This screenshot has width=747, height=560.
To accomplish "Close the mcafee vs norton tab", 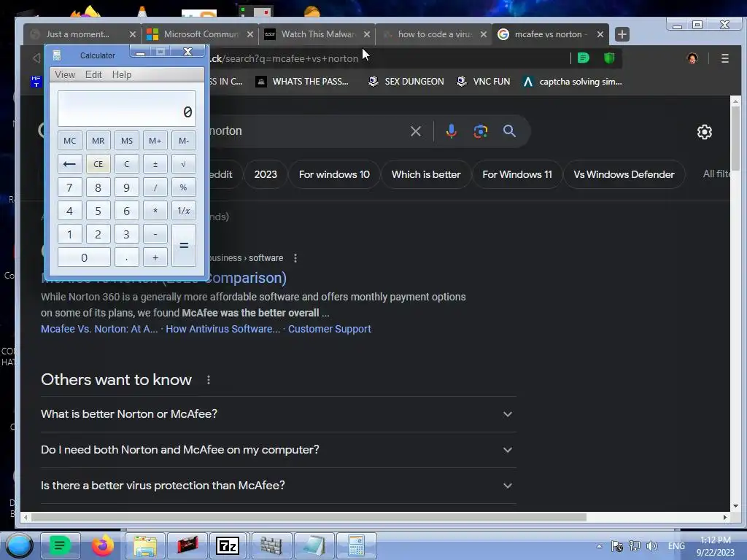I will tap(600, 34).
